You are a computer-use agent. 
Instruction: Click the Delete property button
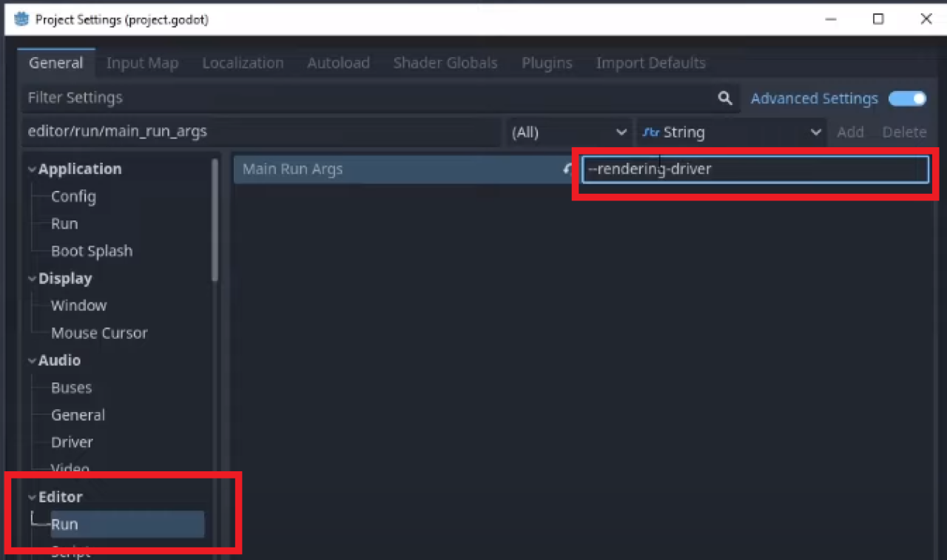(x=904, y=132)
